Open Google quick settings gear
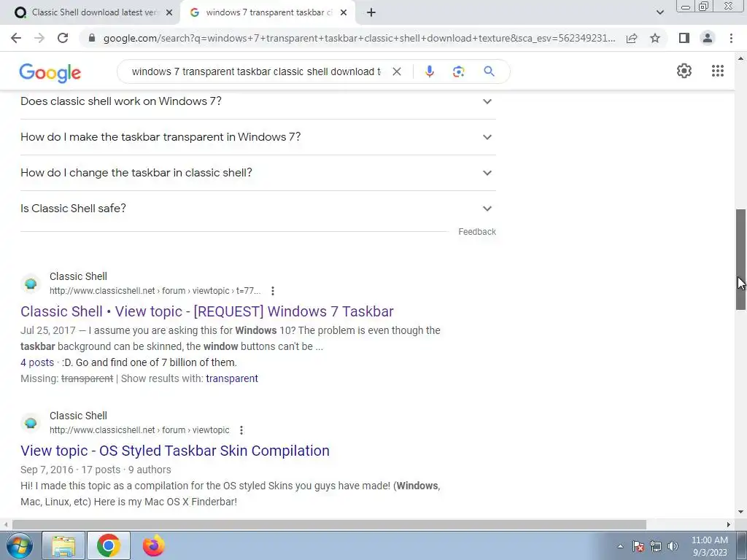 pyautogui.click(x=684, y=71)
